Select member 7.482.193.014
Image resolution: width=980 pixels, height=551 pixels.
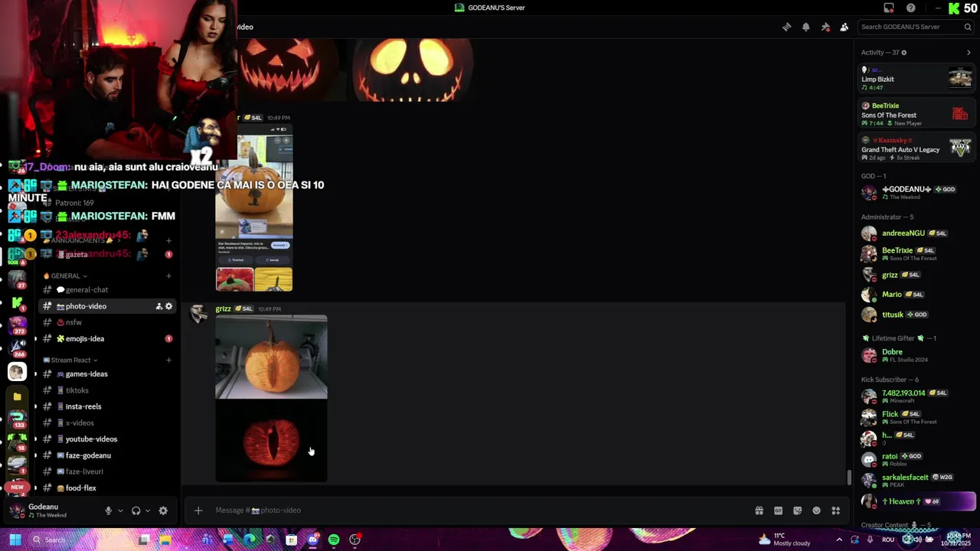[x=916, y=396]
